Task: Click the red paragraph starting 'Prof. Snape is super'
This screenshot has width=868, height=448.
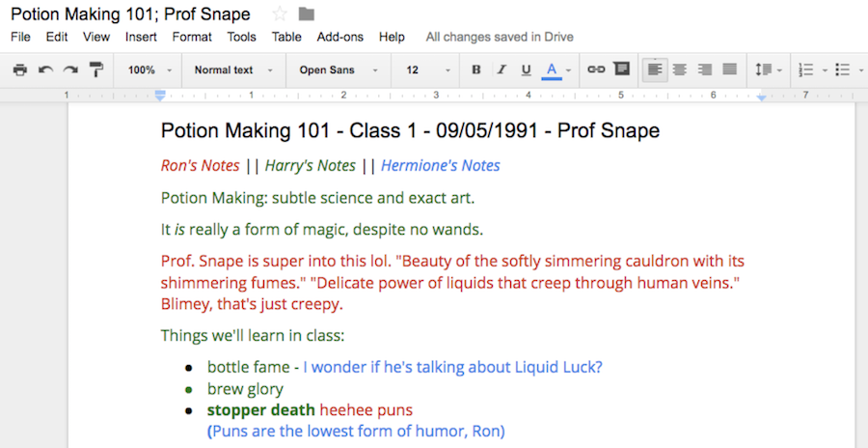Action: (x=453, y=283)
